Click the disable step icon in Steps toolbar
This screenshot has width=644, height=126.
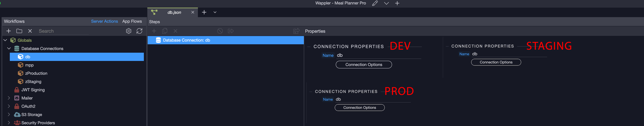tap(220, 31)
